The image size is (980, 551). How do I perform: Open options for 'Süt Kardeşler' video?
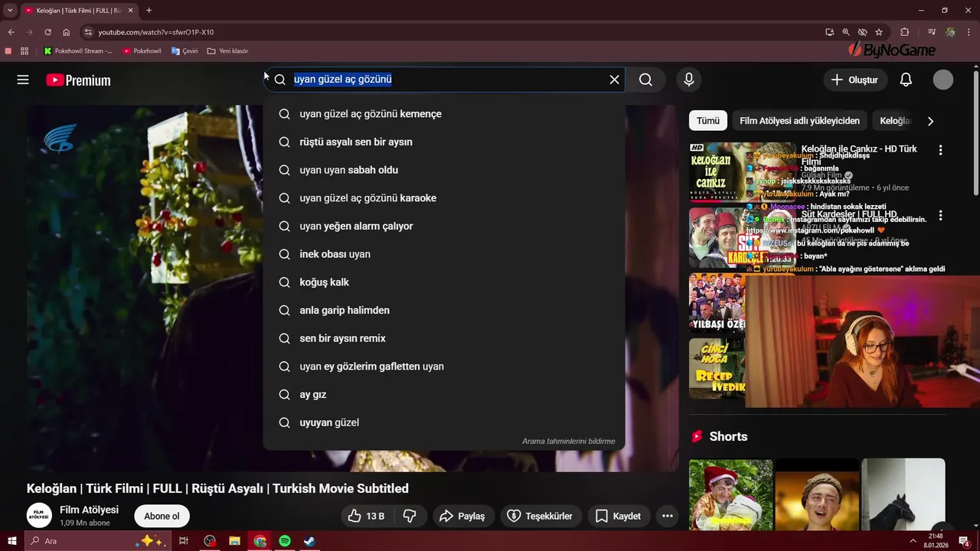pos(940,217)
